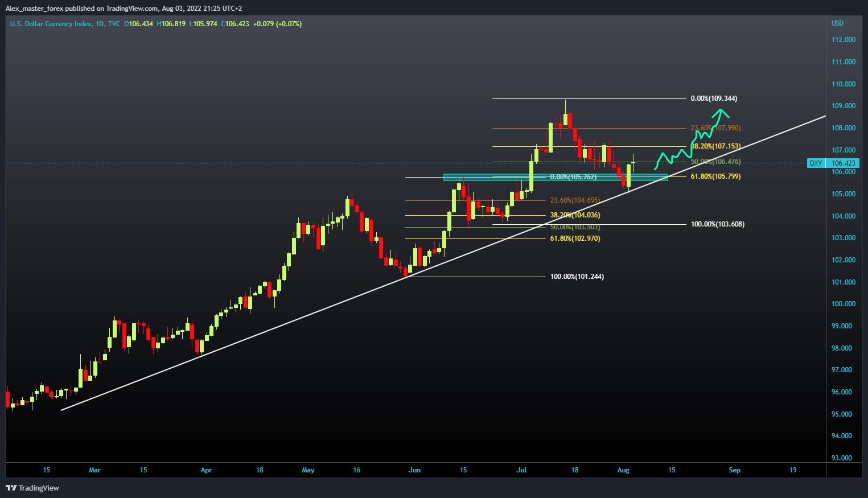Screen dimensions: 868x498
Task: Click the 93.000 price axis label
Action: [x=842, y=458]
